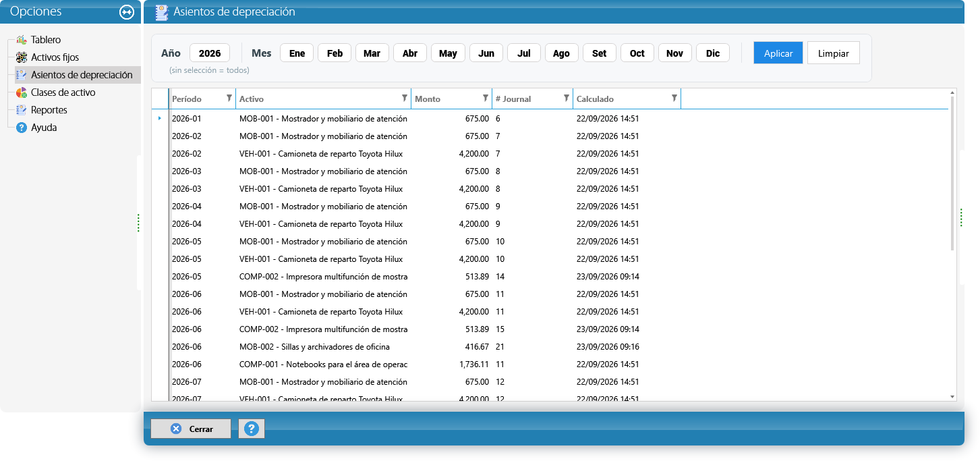The height and width of the screenshot is (461, 980).
Task: Toggle the Jun month filter
Action: 486,53
